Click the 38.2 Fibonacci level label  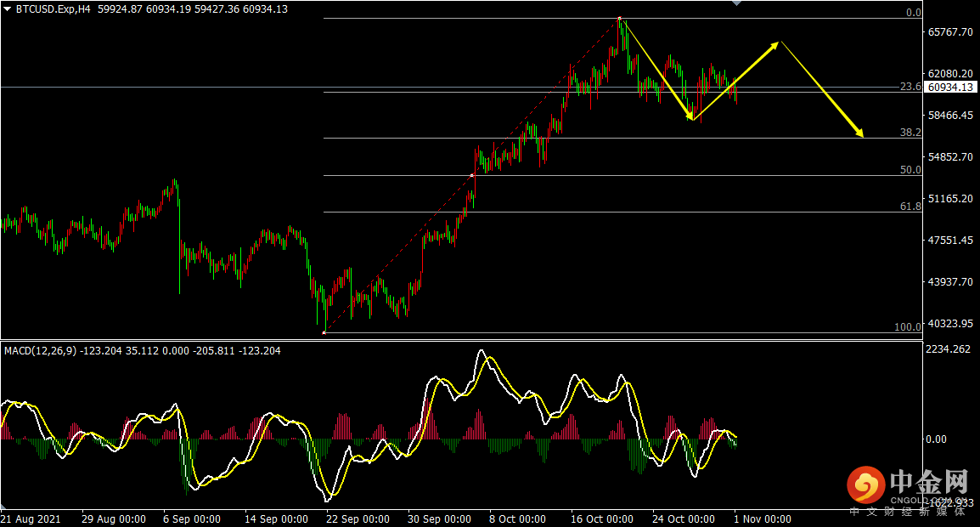click(x=910, y=132)
